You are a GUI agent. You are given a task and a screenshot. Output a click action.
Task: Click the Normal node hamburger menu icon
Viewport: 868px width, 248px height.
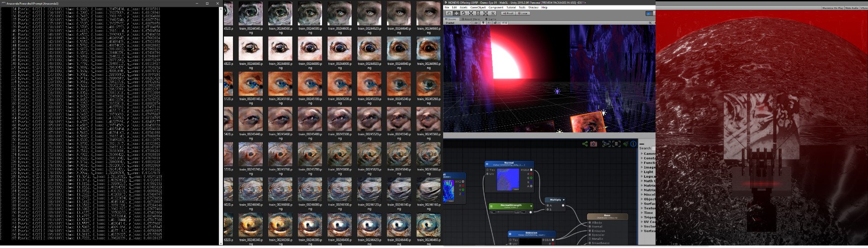[487, 164]
